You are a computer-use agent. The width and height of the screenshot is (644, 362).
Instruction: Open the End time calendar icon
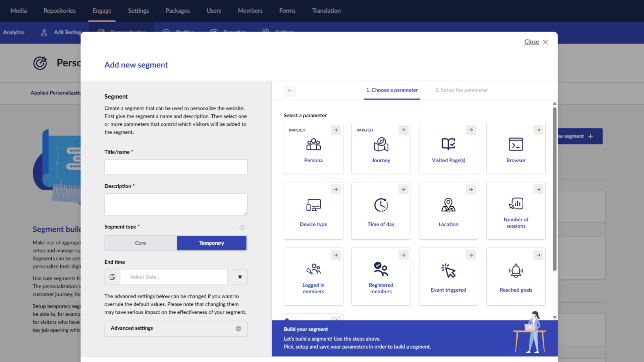(112, 277)
